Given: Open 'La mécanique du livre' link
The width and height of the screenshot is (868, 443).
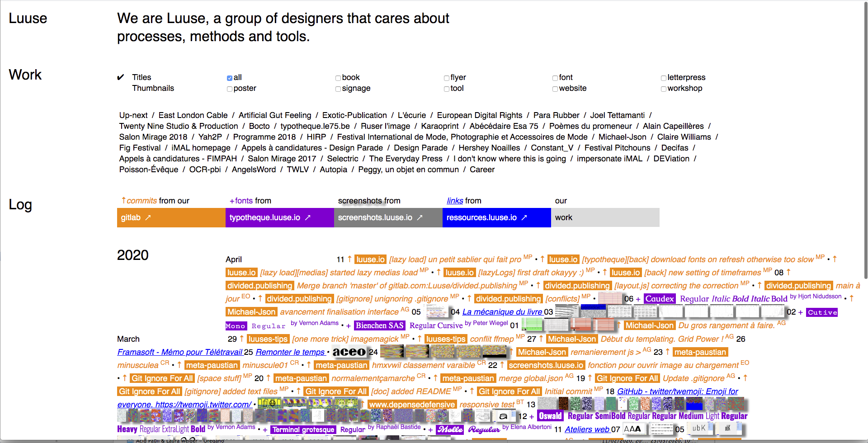Looking at the screenshot, I should (x=502, y=312).
